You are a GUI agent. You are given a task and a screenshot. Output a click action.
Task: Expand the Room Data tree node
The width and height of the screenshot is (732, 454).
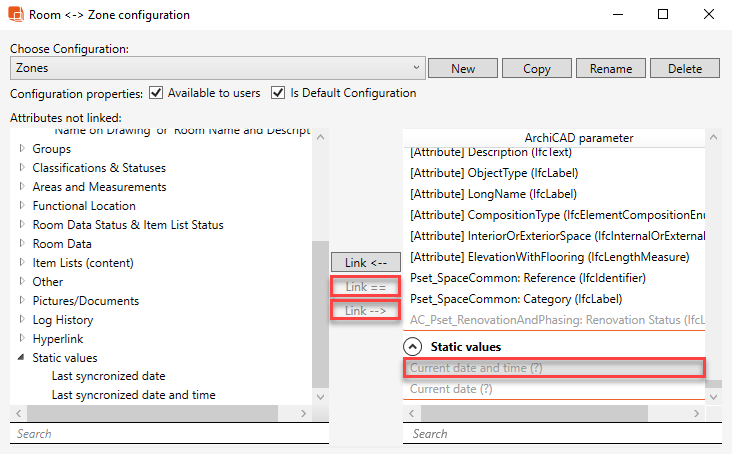22,244
